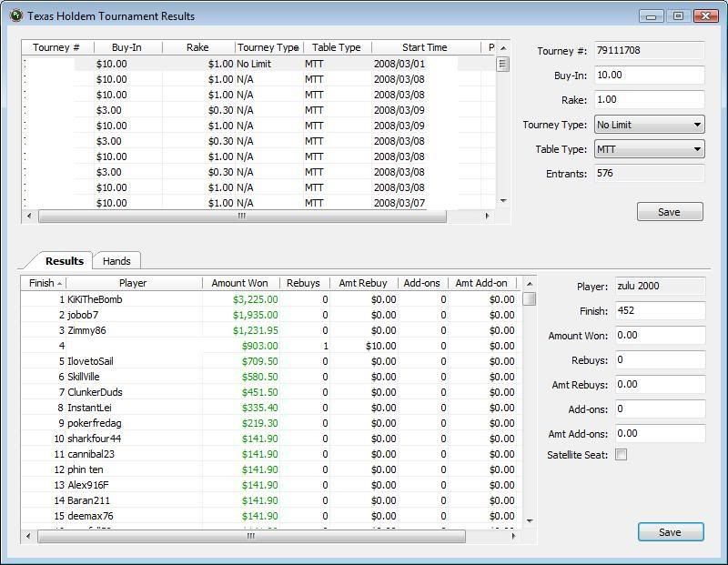
Task: Click the app icon in title bar
Action: point(15,15)
